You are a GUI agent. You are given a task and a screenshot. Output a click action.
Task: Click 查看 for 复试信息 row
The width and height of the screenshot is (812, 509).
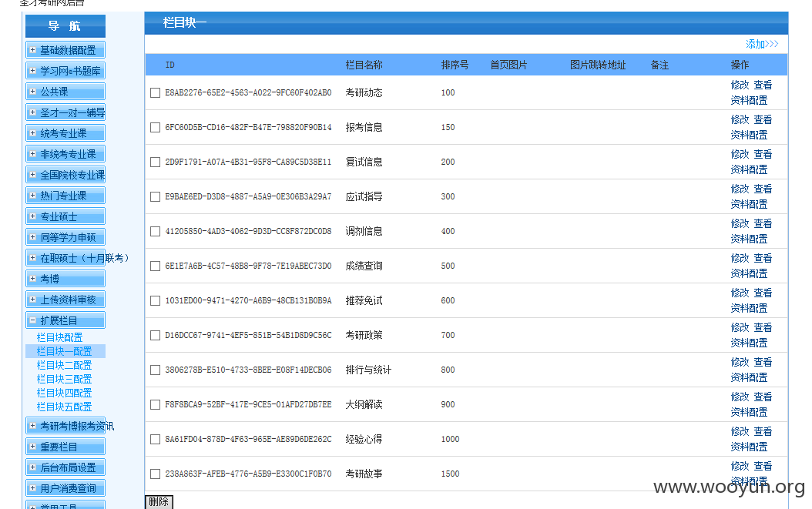[763, 154]
